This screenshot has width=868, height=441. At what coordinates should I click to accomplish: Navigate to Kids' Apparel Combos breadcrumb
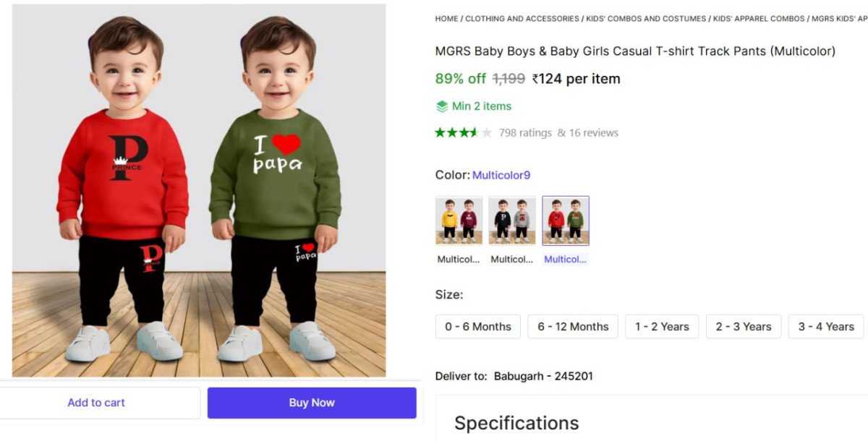[759, 19]
